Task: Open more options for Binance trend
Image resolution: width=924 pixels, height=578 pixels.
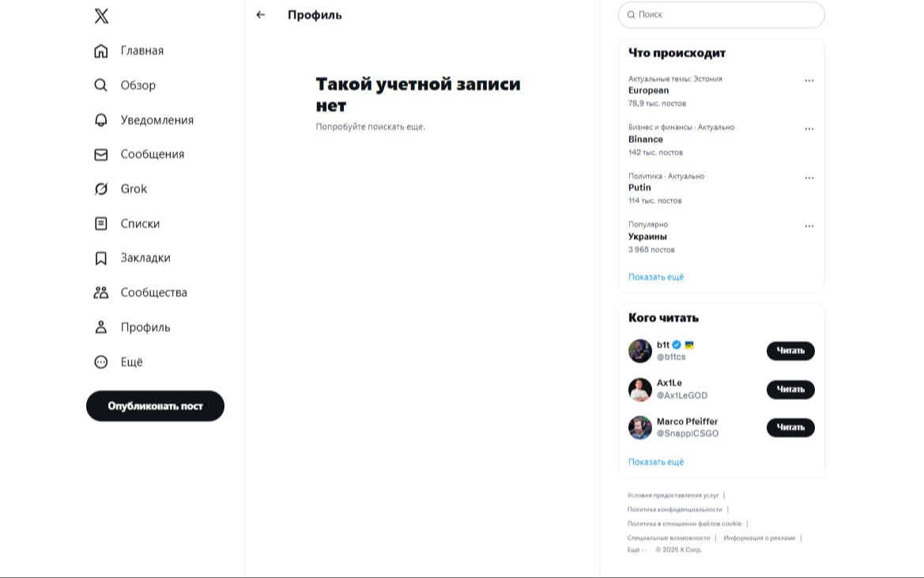Action: coord(809,129)
